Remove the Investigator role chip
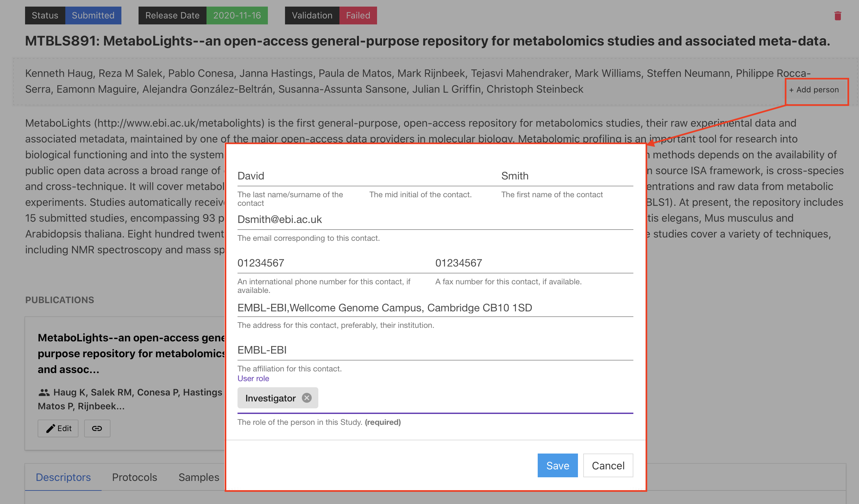Viewport: 859px width, 504px height. tap(307, 398)
